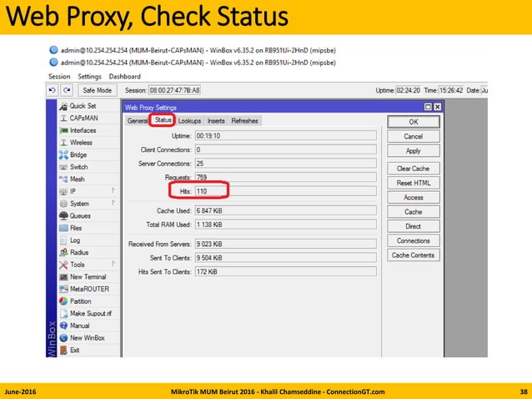The height and width of the screenshot is (399, 532).
Task: Open the Access rules button
Action: point(414,198)
